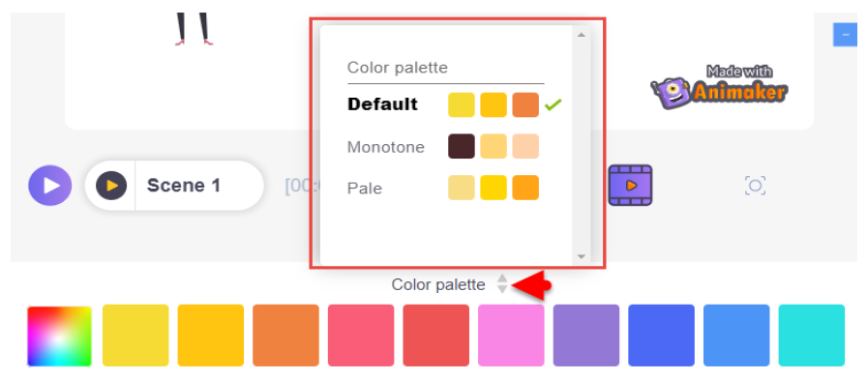
Task: Pick the cyan color swatch
Action: point(812,336)
